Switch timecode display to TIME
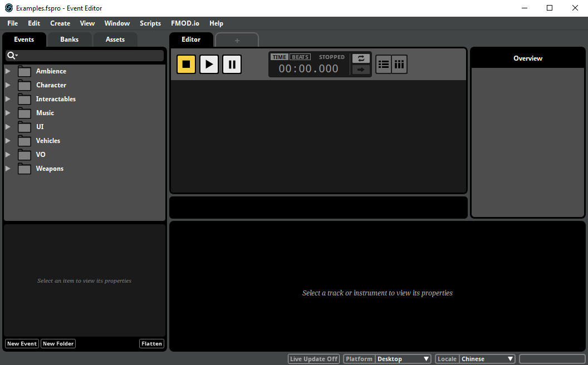The image size is (588, 365). pos(280,57)
